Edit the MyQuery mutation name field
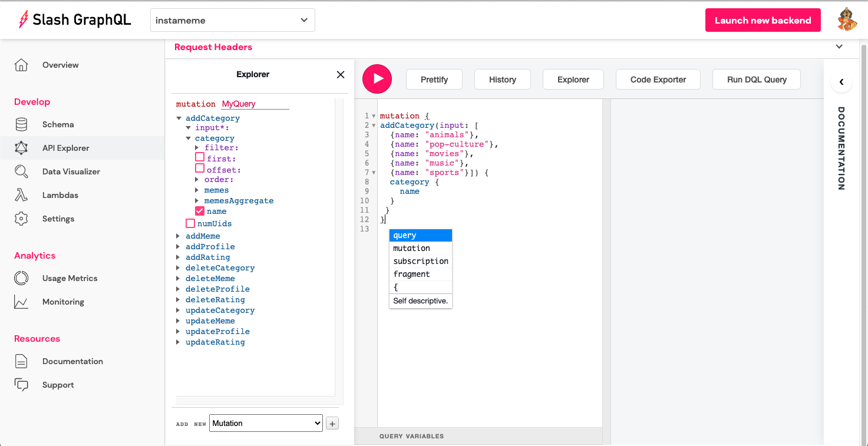Screen dimensions: 868x446 click(255, 104)
